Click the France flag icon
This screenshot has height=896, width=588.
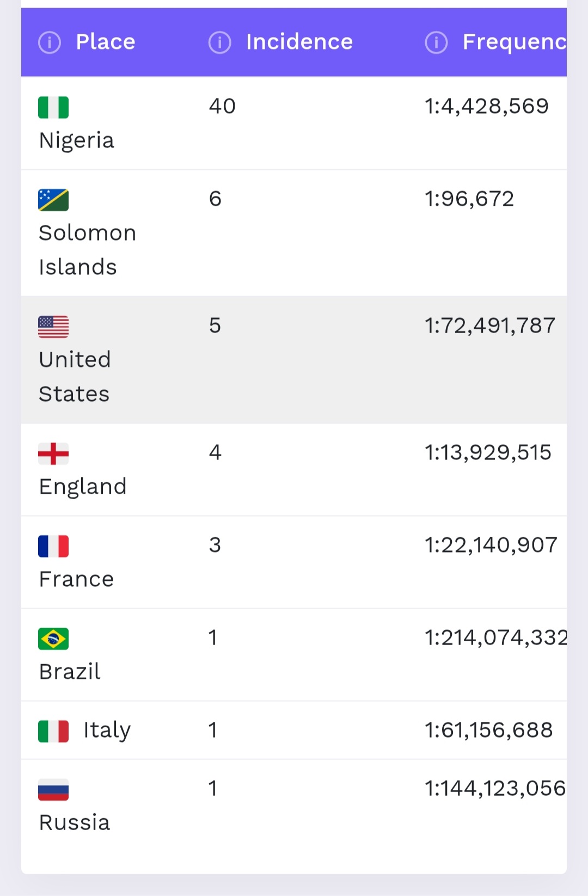[53, 546]
